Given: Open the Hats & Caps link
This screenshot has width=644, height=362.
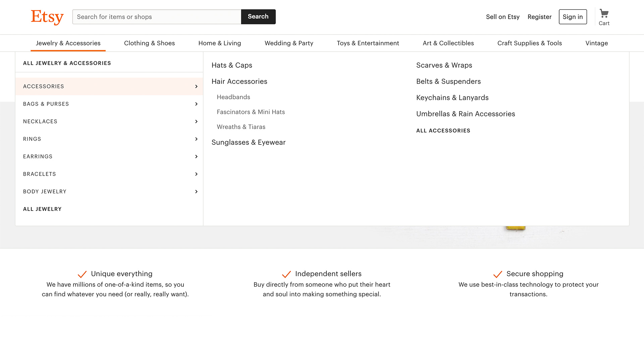Looking at the screenshot, I should pos(232,65).
